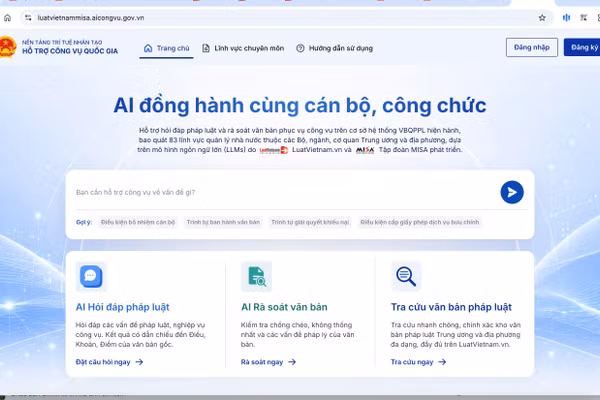
Task: Click the Đăng nhập button
Action: coord(532,47)
